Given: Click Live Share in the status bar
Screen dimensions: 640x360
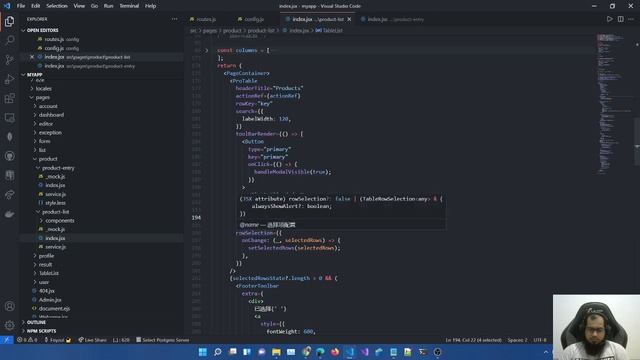Looking at the screenshot, I should coord(92,340).
